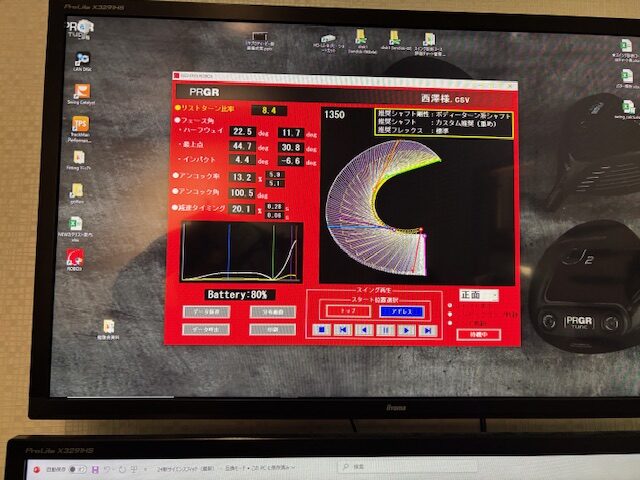Step swing playback backward
This screenshot has width=640, height=480.
click(364, 330)
